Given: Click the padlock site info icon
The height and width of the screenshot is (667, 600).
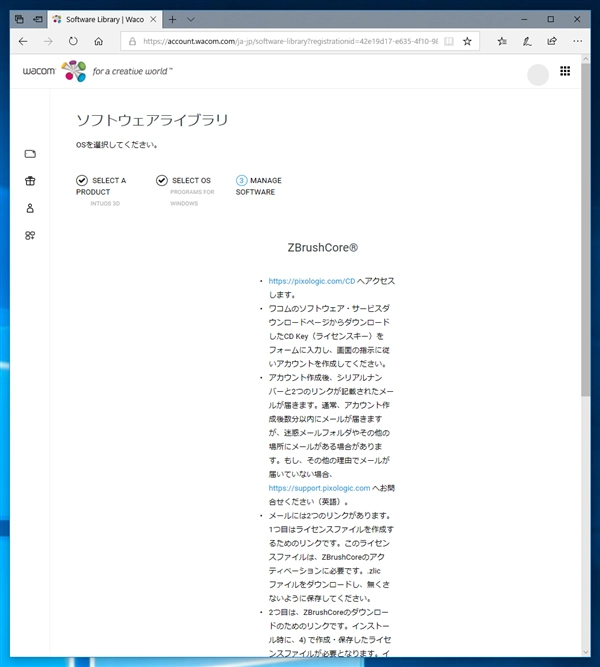Looking at the screenshot, I should click(x=132, y=41).
